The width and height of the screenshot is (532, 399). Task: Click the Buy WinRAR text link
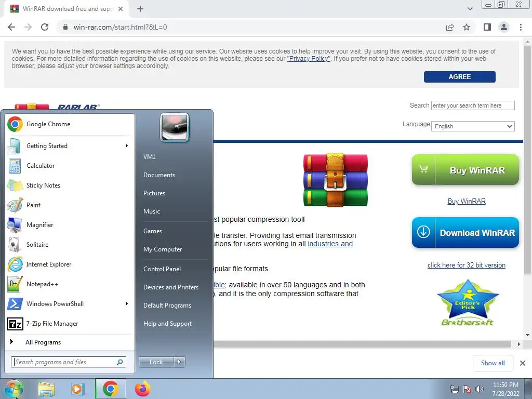(x=467, y=201)
